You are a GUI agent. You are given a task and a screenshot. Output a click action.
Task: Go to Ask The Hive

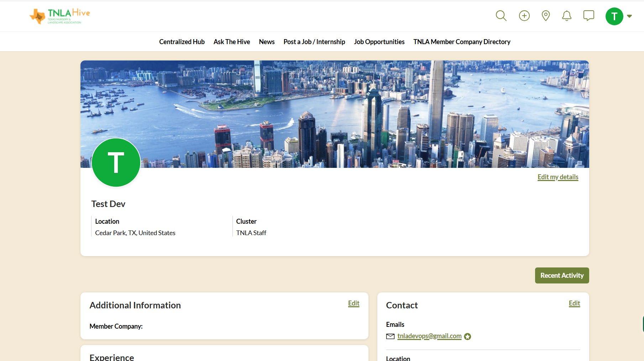point(232,42)
